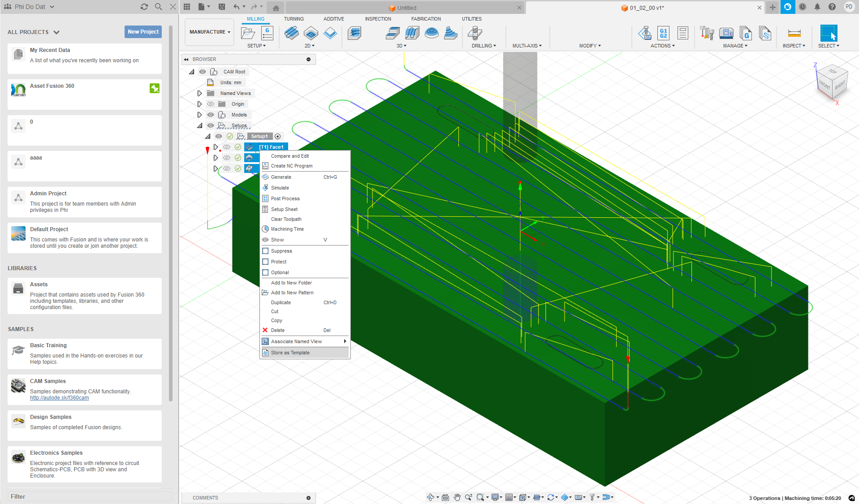This screenshot has width=859, height=504.
Task: Open the Default Project card
Action: pos(85,238)
